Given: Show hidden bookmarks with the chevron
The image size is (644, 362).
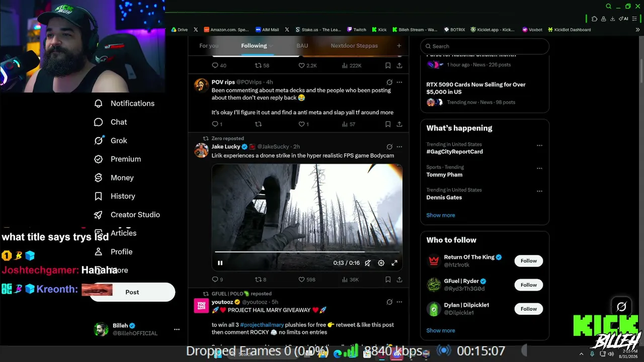Looking at the screenshot, I should 638,30.
